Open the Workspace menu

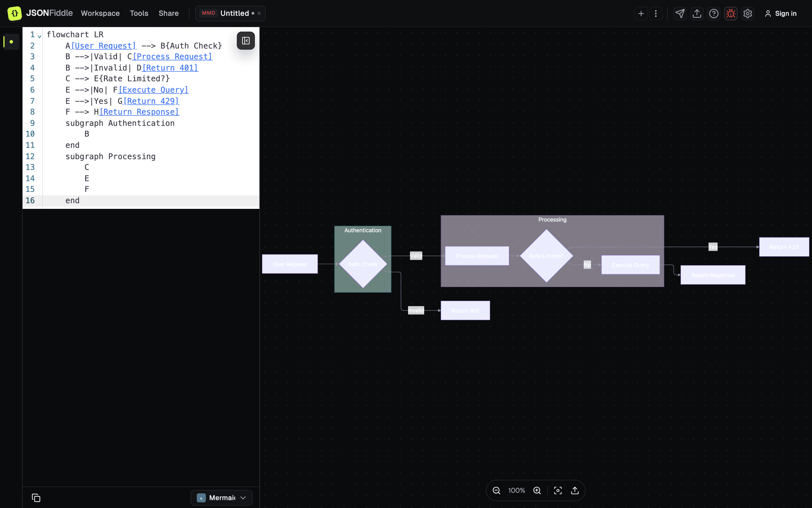(x=100, y=14)
